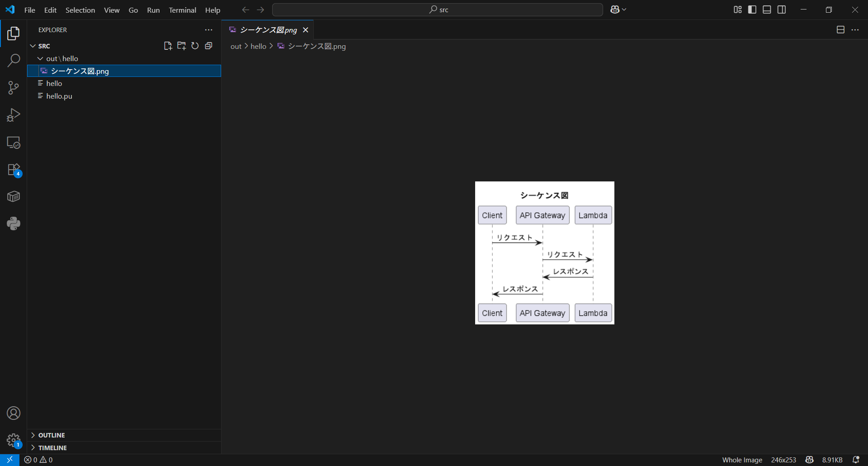The image size is (868, 466).
Task: Open the Python sidebar panel
Action: click(x=14, y=223)
